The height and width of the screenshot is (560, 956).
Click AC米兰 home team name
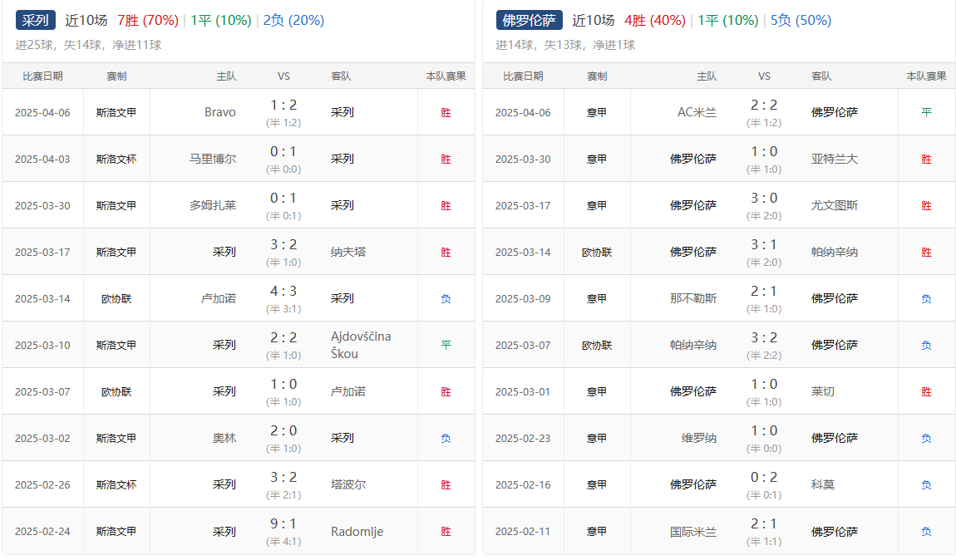(697, 112)
